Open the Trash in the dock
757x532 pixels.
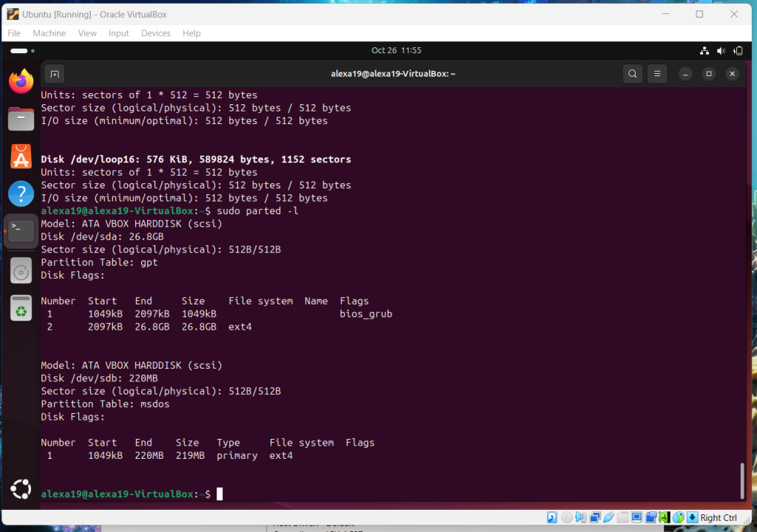[x=21, y=307]
